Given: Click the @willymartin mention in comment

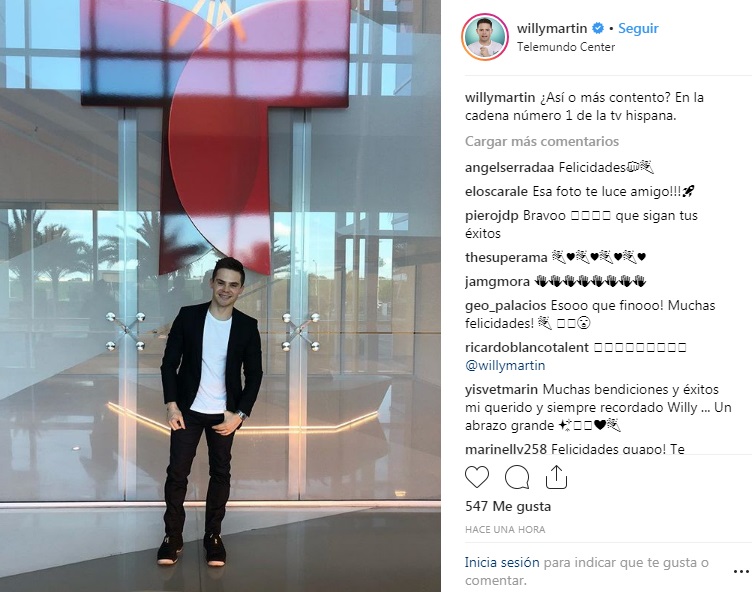Looking at the screenshot, I should point(505,365).
